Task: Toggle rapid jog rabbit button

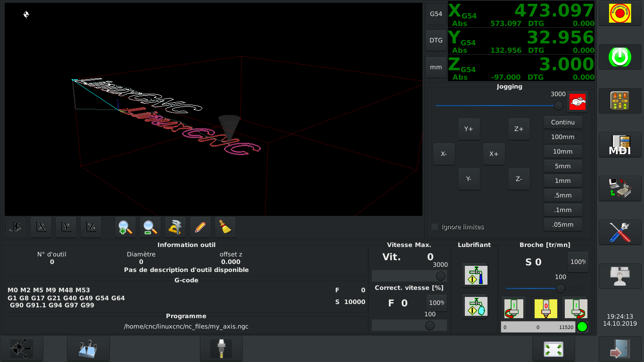Action: pos(578,102)
